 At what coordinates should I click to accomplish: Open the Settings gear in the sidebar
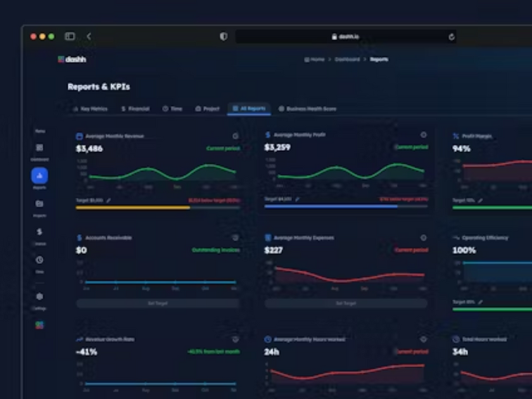click(40, 296)
